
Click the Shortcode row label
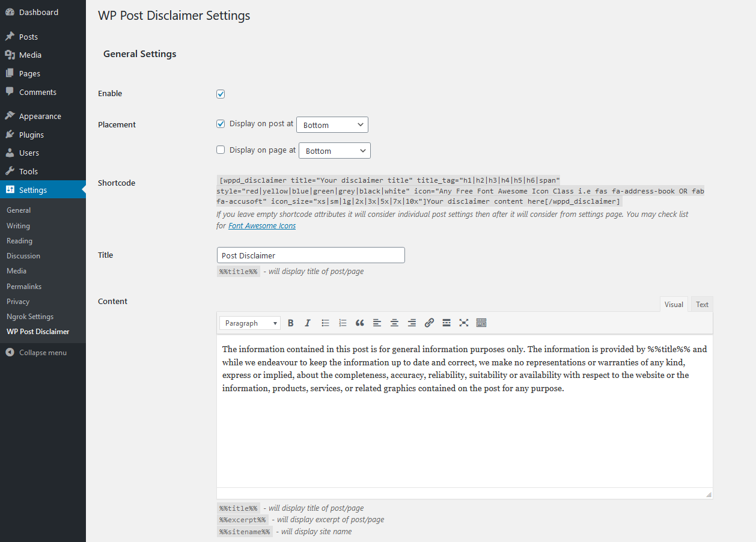pos(117,183)
